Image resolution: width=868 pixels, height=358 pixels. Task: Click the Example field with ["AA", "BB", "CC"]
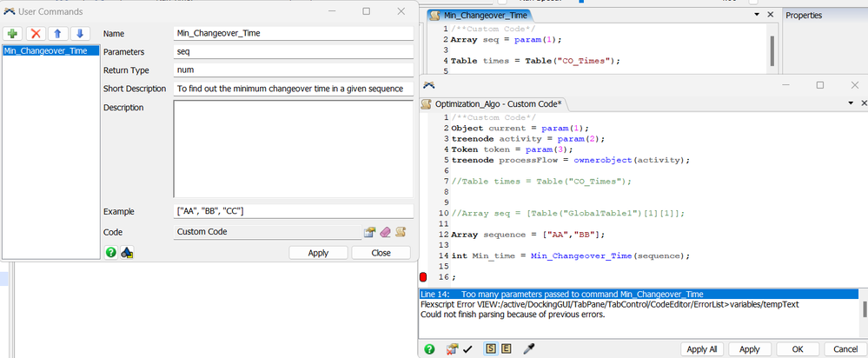pyautogui.click(x=294, y=211)
